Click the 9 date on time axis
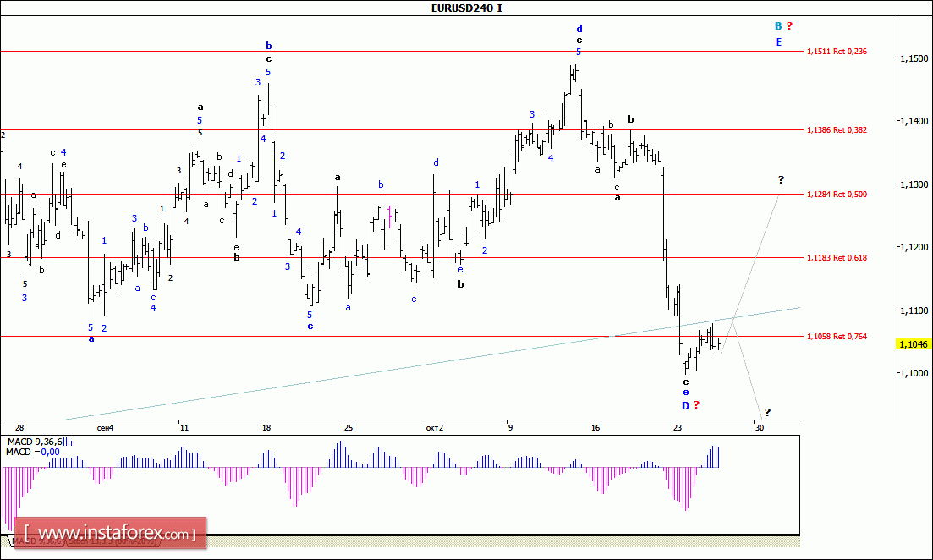The height and width of the screenshot is (560, 933). coord(509,428)
